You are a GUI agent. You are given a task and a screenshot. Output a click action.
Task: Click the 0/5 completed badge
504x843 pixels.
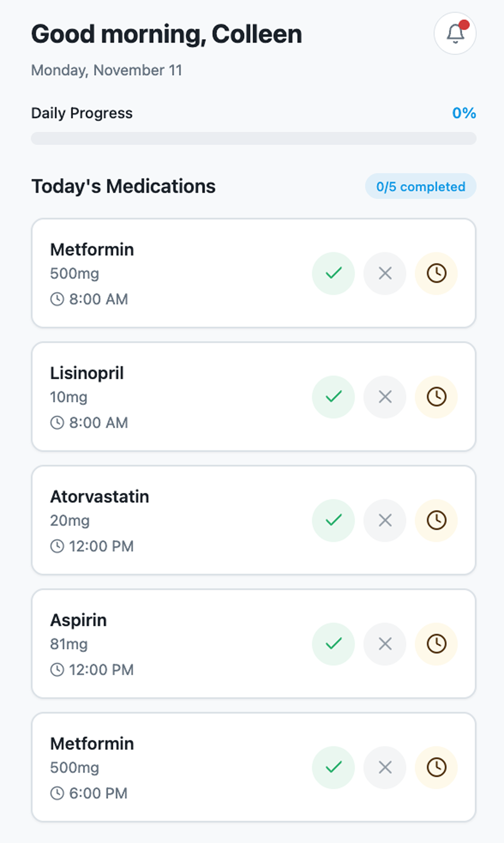tap(420, 186)
